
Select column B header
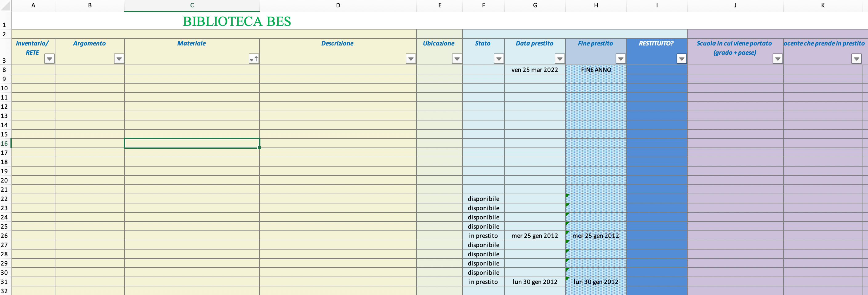click(90, 6)
